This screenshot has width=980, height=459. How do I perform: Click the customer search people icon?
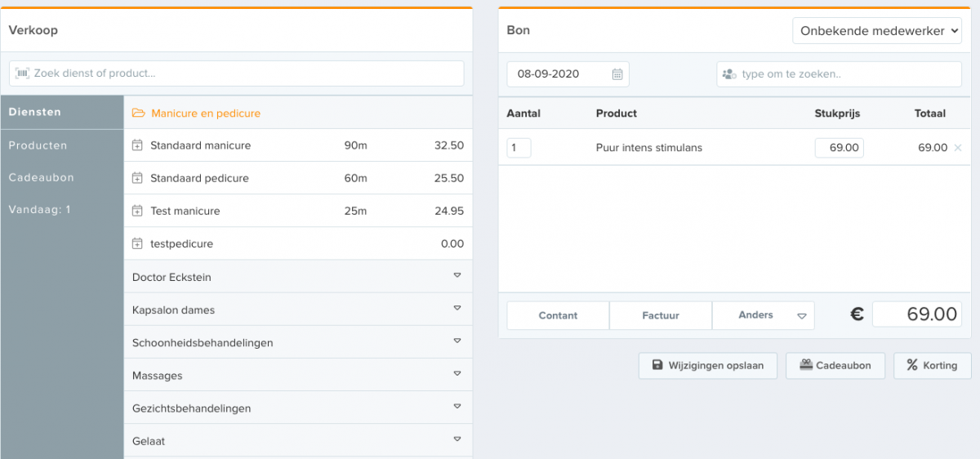coord(729,74)
